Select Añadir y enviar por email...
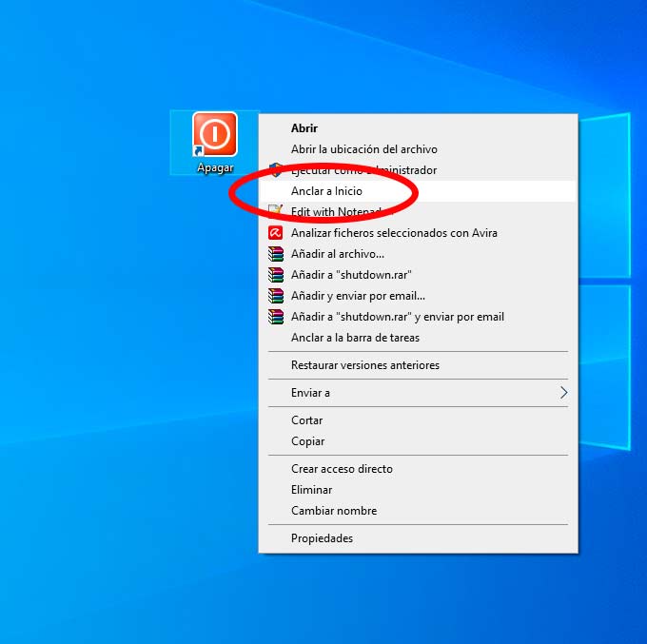The height and width of the screenshot is (644, 647). pyautogui.click(x=418, y=296)
